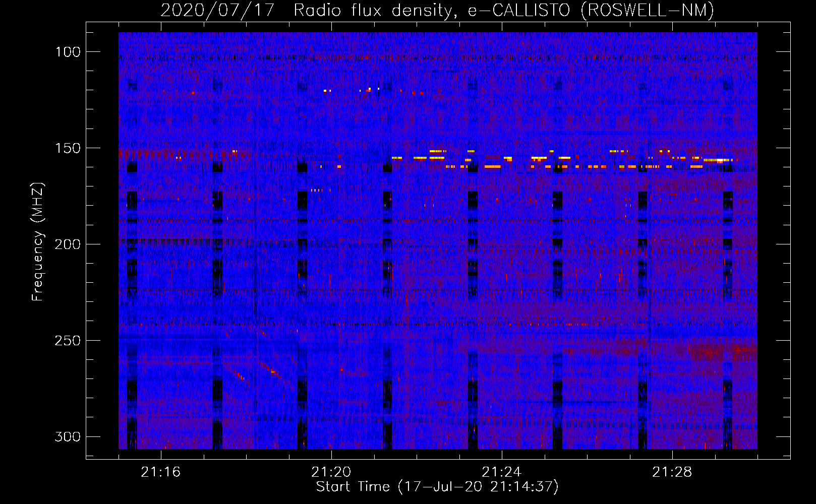The width and height of the screenshot is (816, 504).
Task: Click the 21:24 time tick label
Action: click(501, 472)
